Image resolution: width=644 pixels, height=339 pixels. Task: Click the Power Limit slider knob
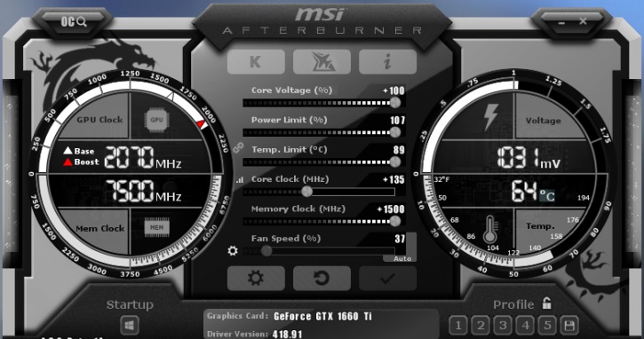pos(394,132)
